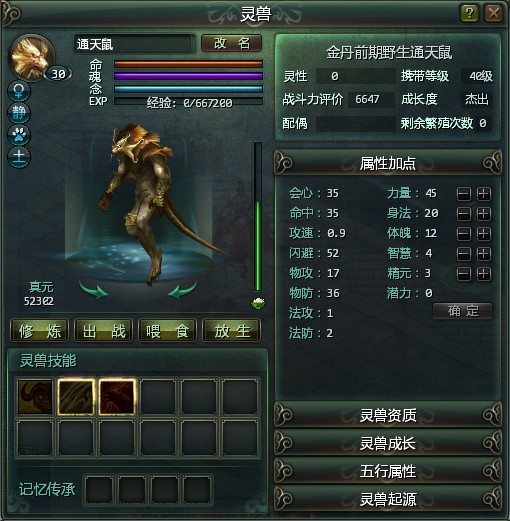Expand the 灵兽资质 section
Screen dimensions: 510x521
(x=388, y=415)
